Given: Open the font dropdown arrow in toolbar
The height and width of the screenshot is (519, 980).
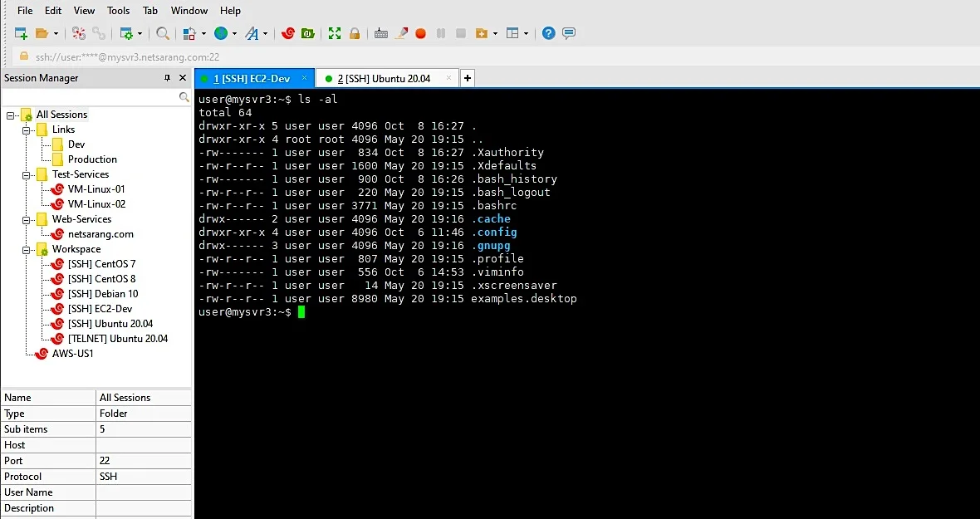Looking at the screenshot, I should click(x=266, y=34).
